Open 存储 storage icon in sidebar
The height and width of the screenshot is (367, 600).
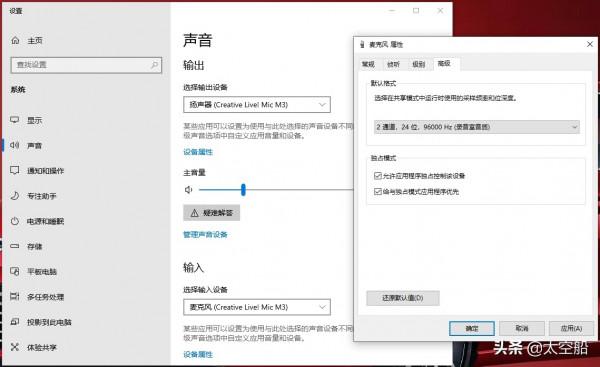tap(15, 246)
